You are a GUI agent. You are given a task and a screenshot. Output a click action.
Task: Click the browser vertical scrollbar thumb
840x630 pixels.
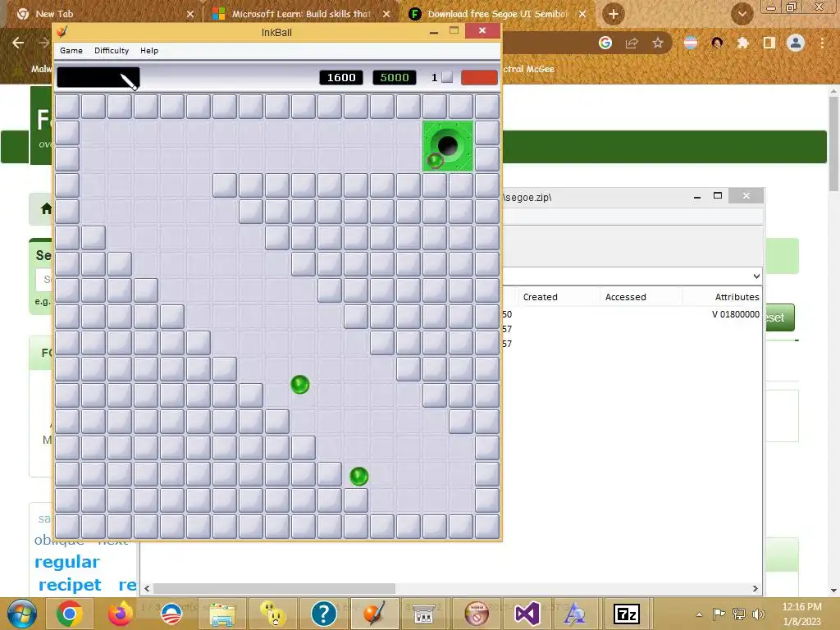point(833,144)
